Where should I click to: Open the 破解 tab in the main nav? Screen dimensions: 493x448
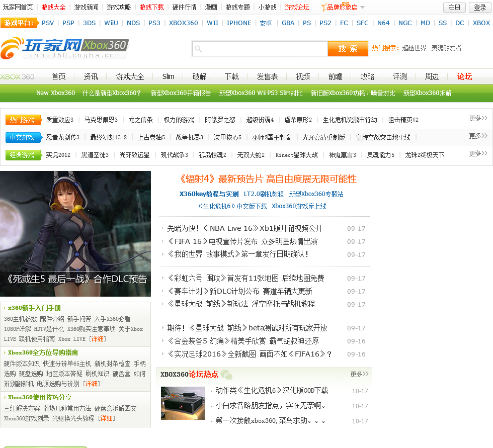pos(199,76)
